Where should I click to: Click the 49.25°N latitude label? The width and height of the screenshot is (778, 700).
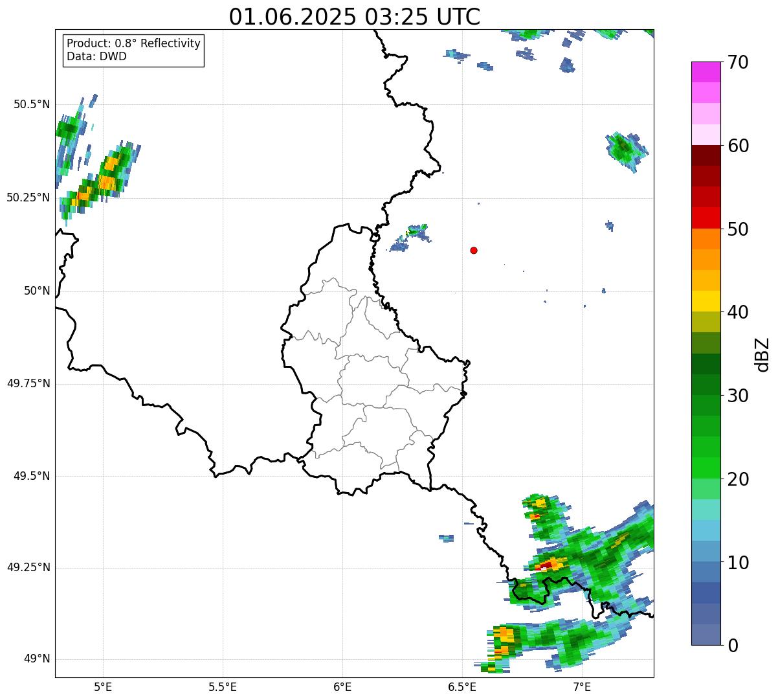pyautogui.click(x=28, y=568)
